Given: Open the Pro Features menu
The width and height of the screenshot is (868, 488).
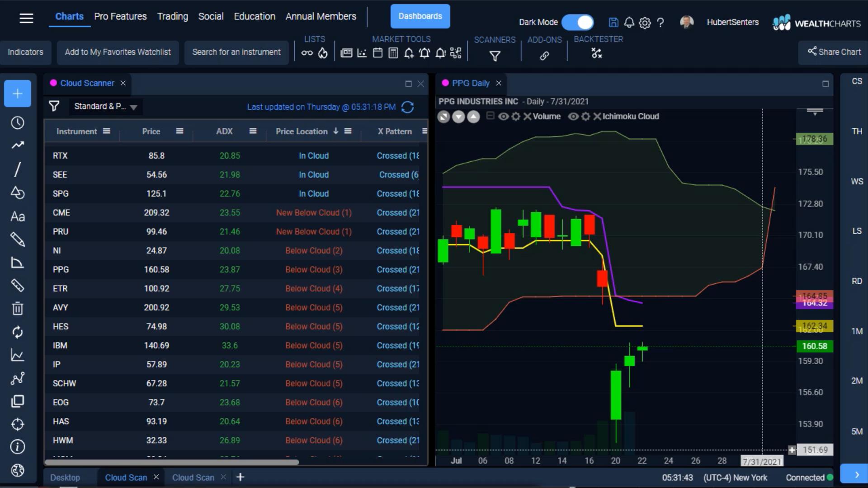Looking at the screenshot, I should [120, 16].
